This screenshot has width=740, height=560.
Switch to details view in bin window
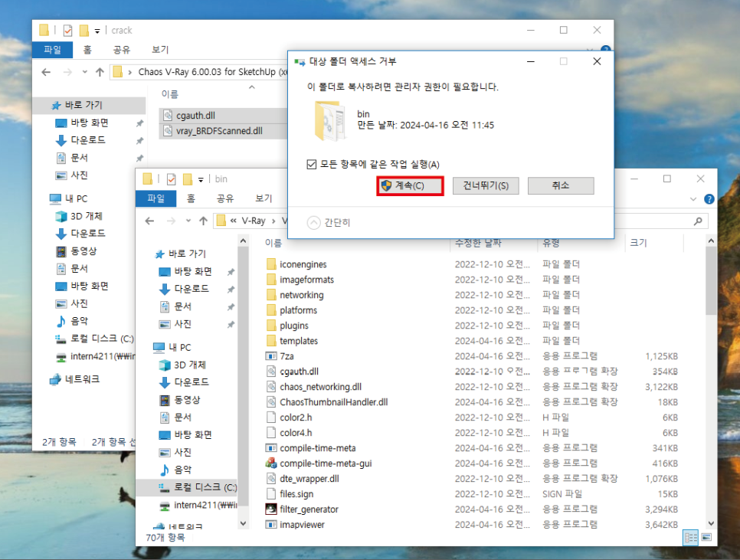690,537
